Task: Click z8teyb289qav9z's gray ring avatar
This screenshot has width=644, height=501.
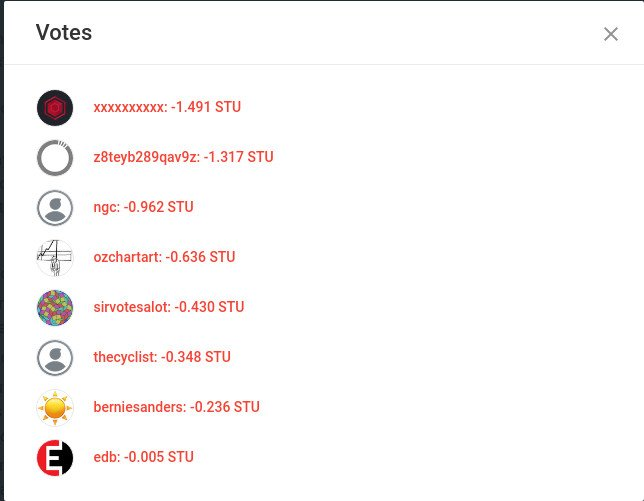Action: [x=55, y=158]
